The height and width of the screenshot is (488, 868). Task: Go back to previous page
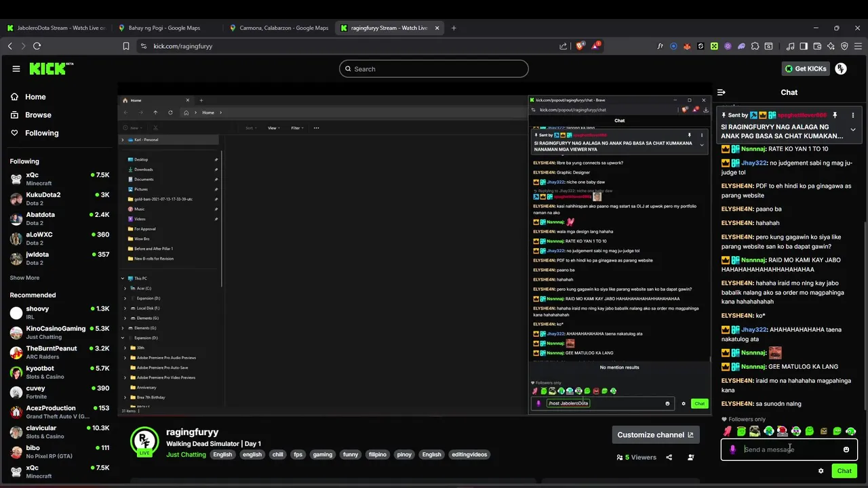tap(9, 46)
